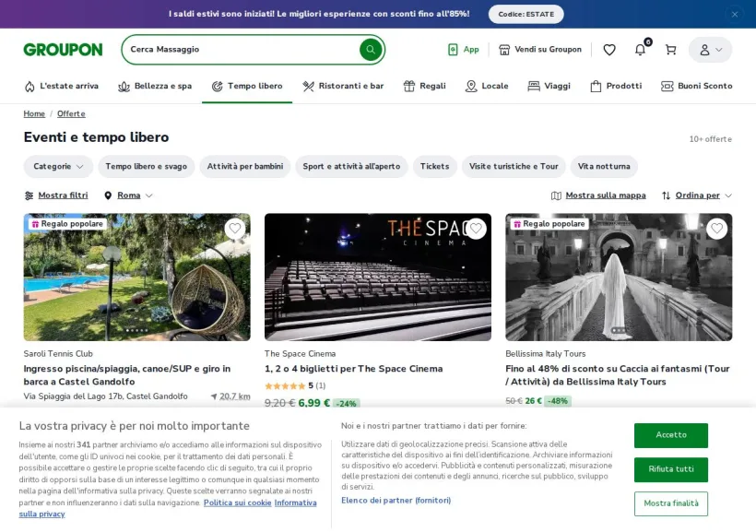
Task: Click Saroli Tennis Club merchant name
Action: [x=58, y=353]
